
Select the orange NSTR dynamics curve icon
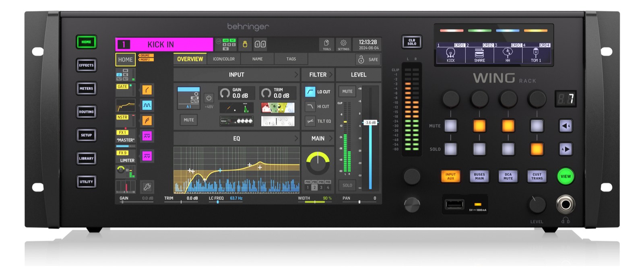147,120
